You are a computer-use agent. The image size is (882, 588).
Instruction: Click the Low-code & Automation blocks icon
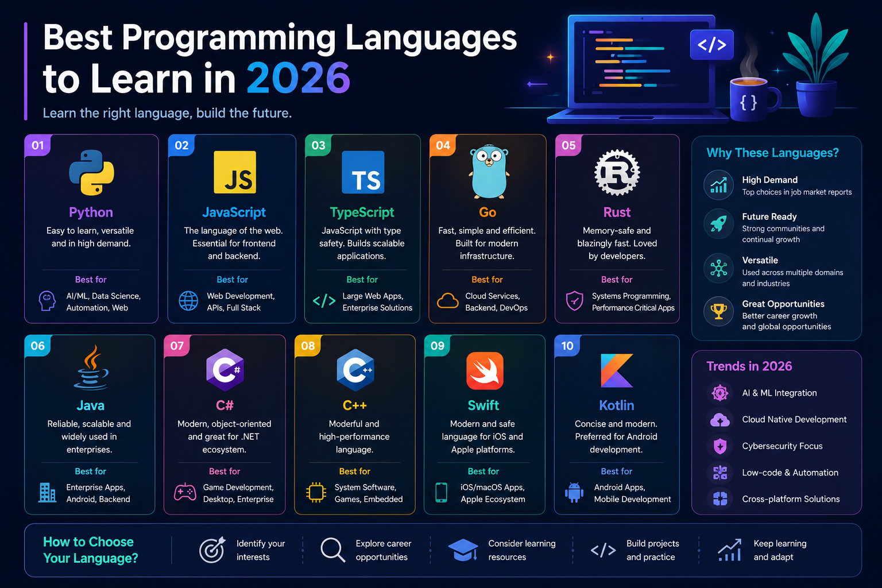(720, 473)
